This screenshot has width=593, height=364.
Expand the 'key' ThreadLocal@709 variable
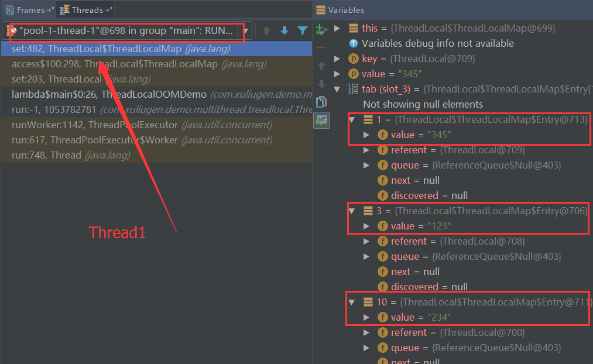point(337,59)
